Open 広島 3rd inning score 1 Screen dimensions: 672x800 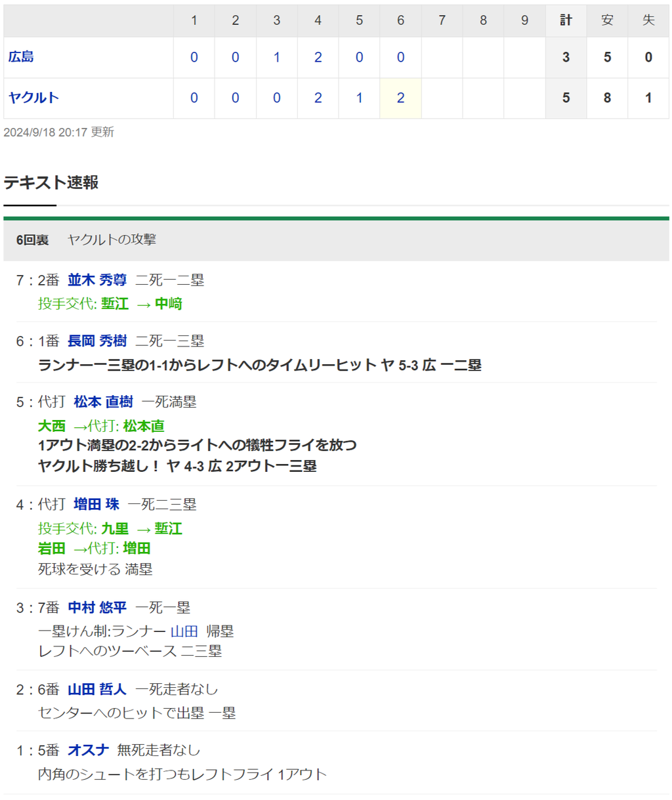pyautogui.click(x=276, y=57)
